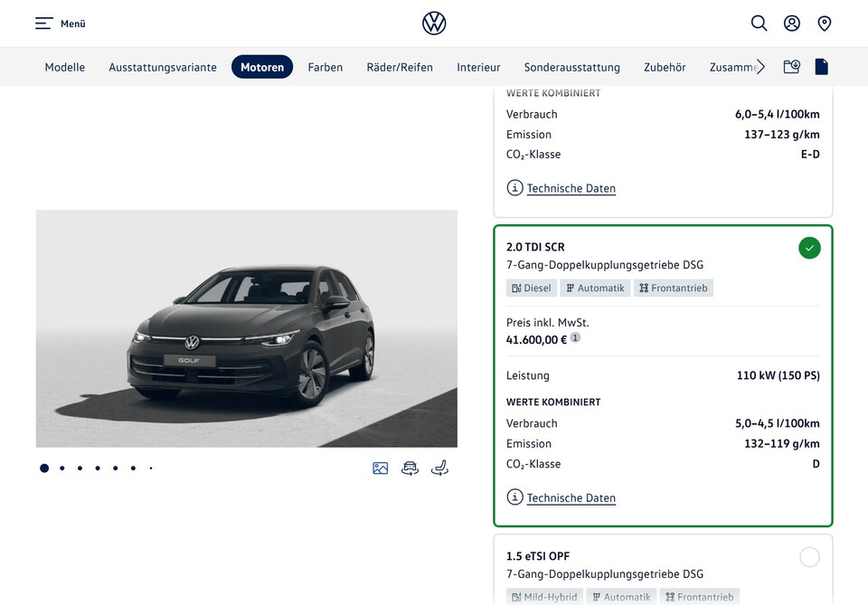Click info icon beside 2.0 TDI Technische Daten
The width and height of the screenshot is (868, 605).
(514, 497)
